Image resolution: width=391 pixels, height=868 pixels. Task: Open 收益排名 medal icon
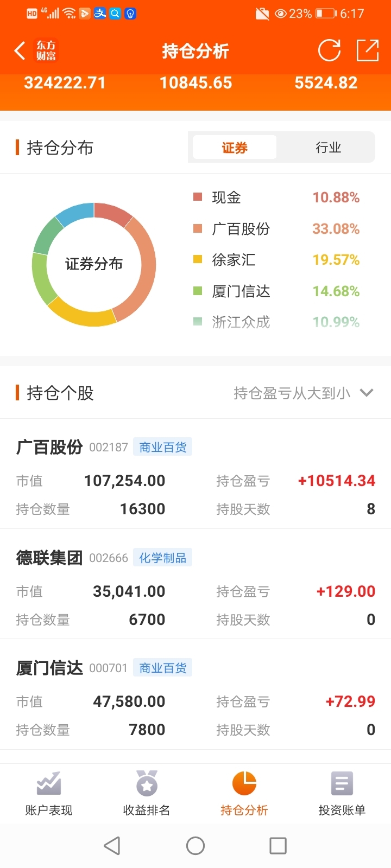147,783
